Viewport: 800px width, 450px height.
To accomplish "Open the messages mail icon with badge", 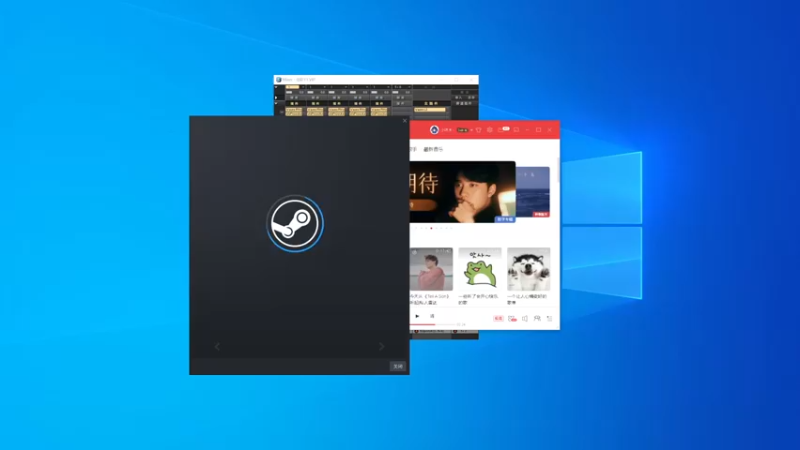I will coord(503,130).
